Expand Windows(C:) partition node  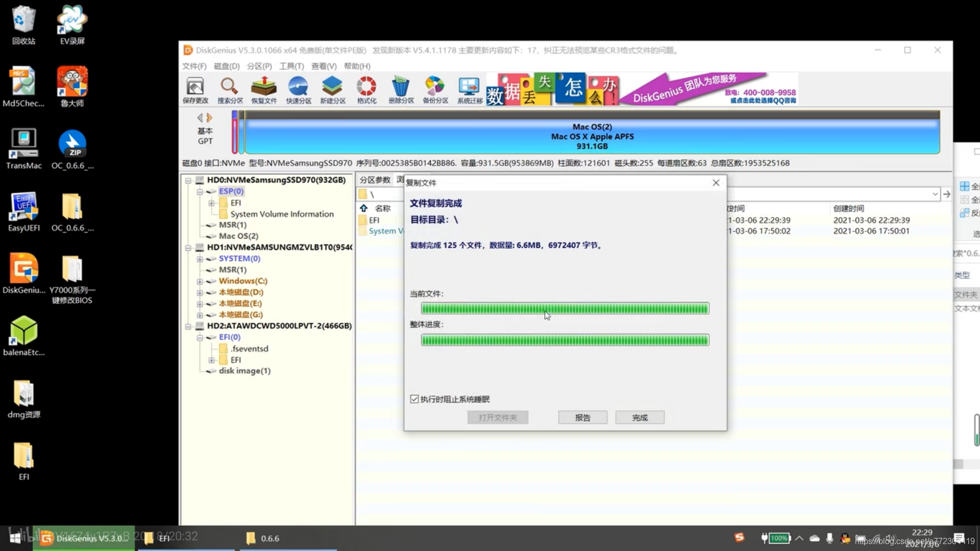(x=200, y=281)
